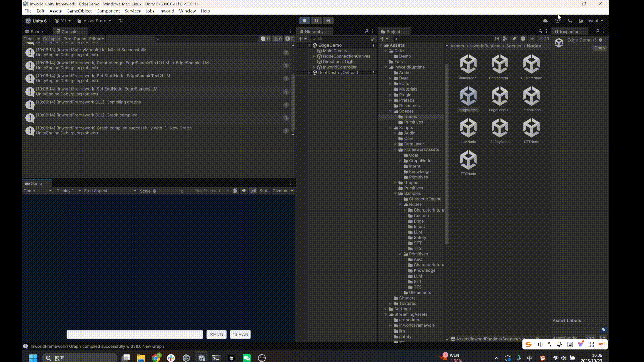Click search by label icon in Project
The height and width of the screenshot is (362, 644).
click(514, 39)
